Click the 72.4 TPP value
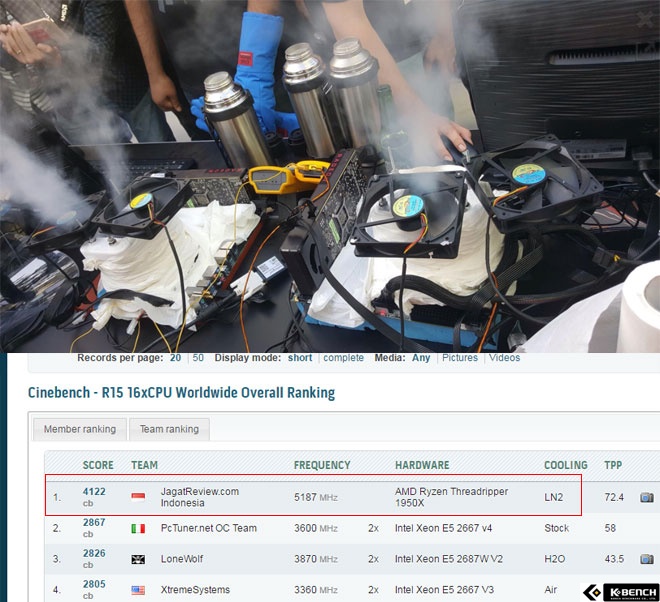 pos(614,497)
